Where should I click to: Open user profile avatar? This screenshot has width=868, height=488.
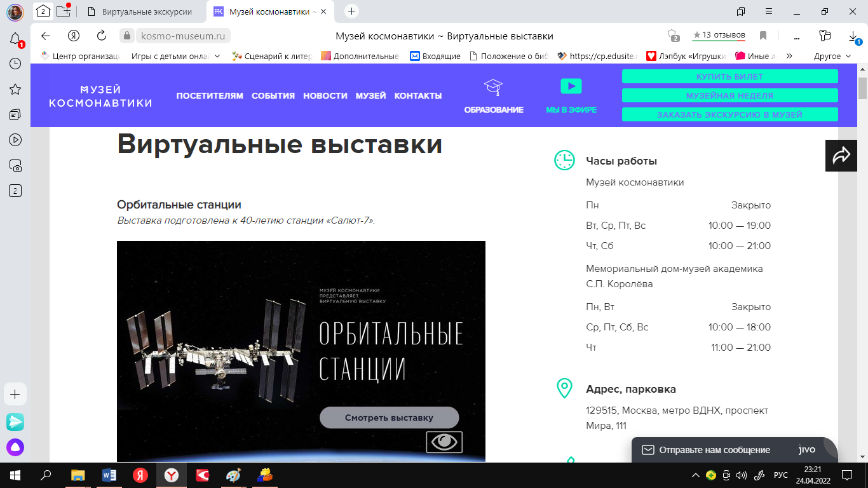[15, 11]
